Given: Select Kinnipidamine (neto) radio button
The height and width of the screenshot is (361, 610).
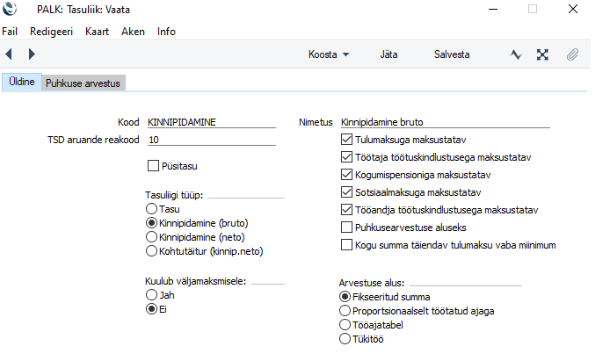Looking at the screenshot, I should coord(151,237).
